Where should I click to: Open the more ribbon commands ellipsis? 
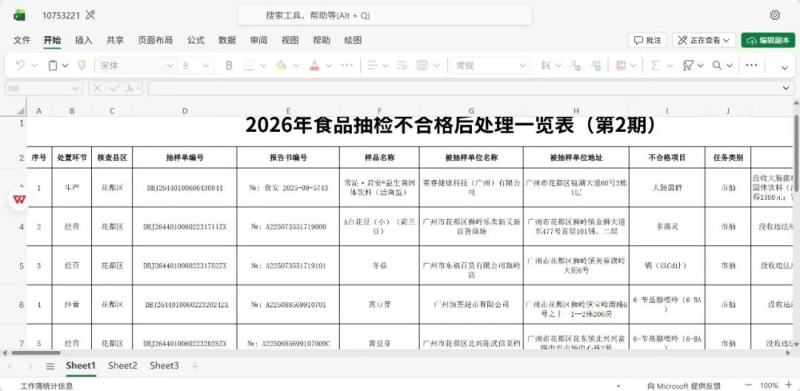(752, 65)
